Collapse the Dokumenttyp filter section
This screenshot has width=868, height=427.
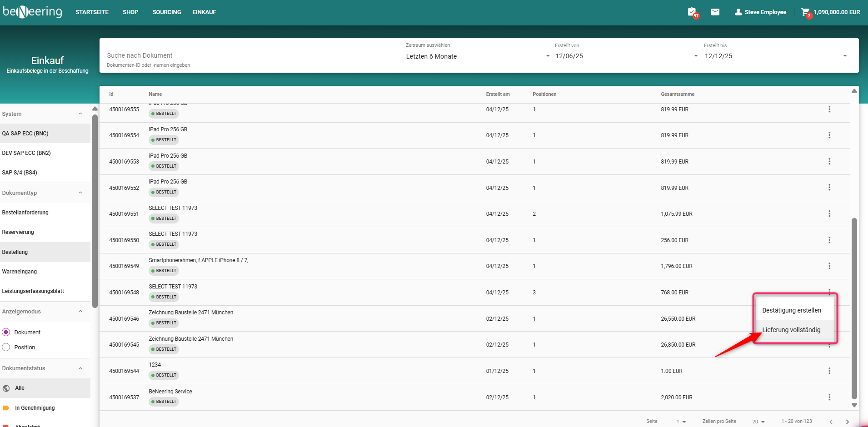(x=80, y=193)
